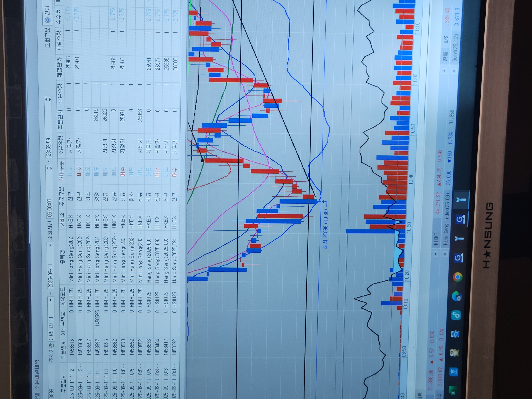Click the 주문유형 column header
The width and height of the screenshot is (532, 399).
tap(61, 146)
